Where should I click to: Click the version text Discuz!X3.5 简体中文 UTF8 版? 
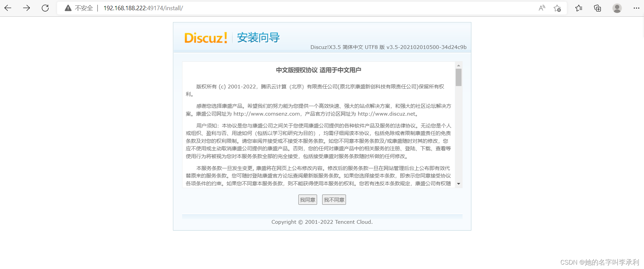348,47
